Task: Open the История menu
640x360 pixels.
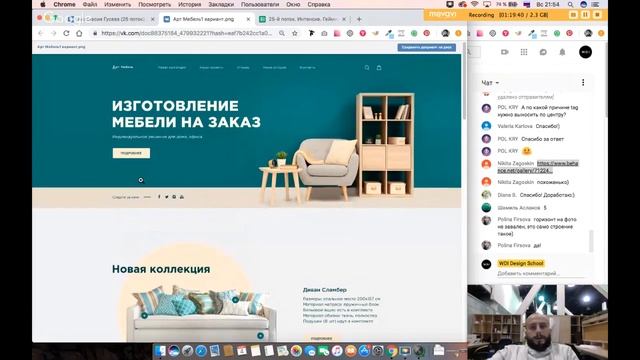Action: 189,4
